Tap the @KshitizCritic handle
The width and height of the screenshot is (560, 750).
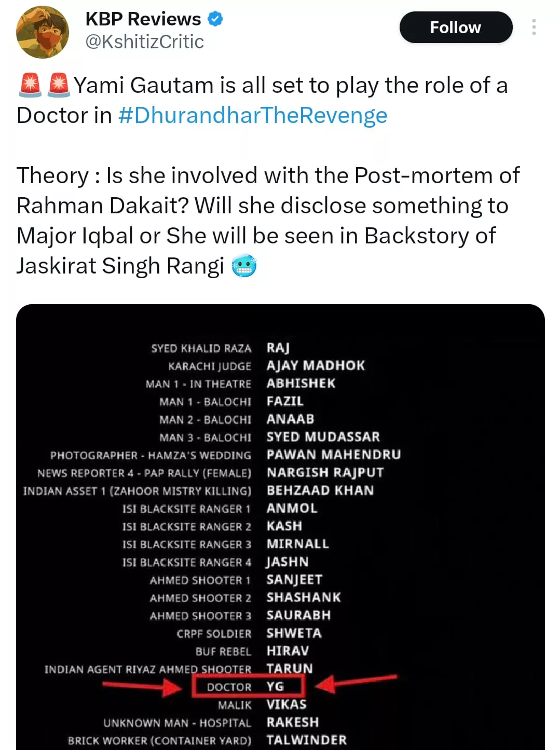[x=144, y=42]
